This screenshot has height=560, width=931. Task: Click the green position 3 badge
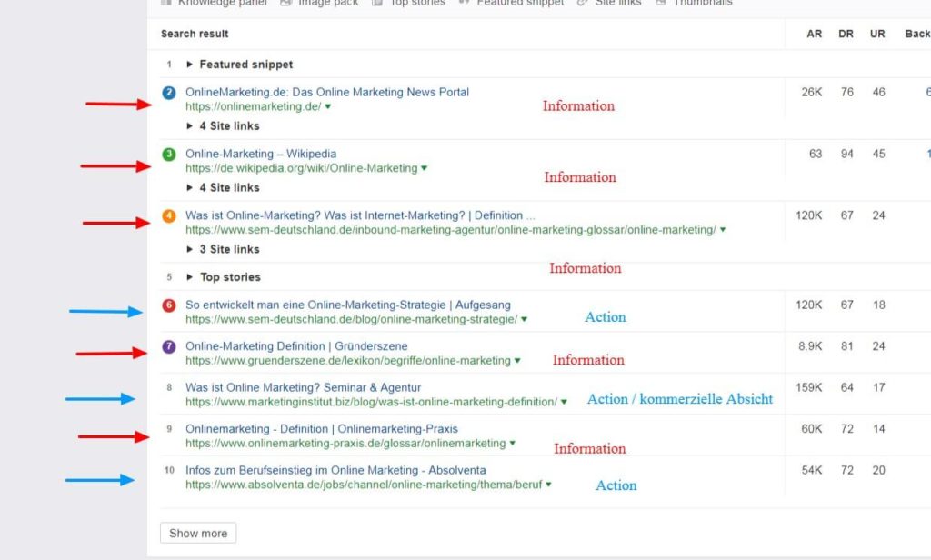[x=169, y=155]
